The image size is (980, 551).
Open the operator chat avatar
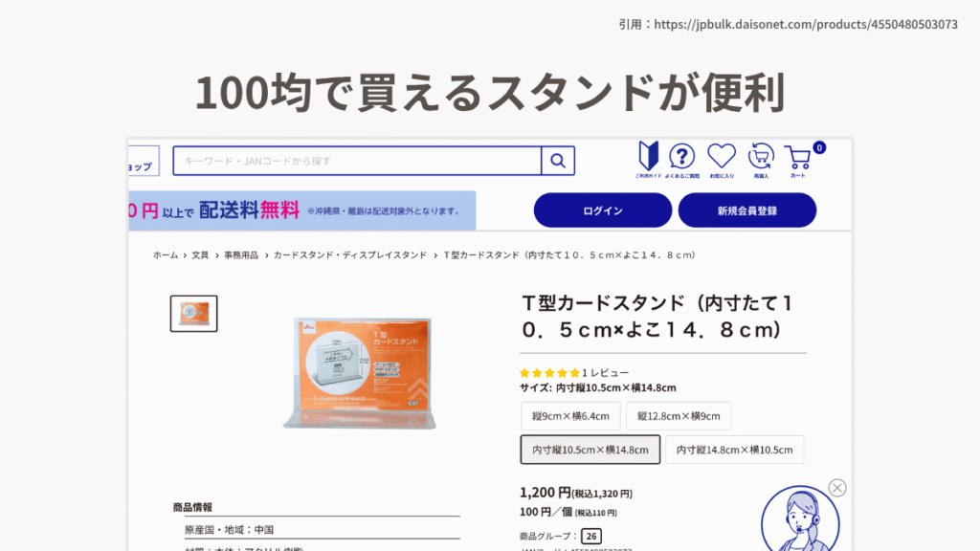(800, 519)
